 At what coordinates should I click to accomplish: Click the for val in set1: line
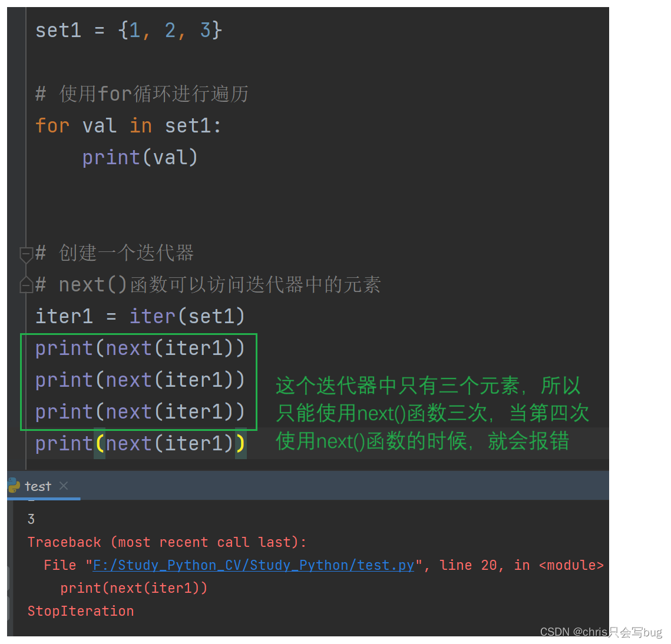click(127, 125)
